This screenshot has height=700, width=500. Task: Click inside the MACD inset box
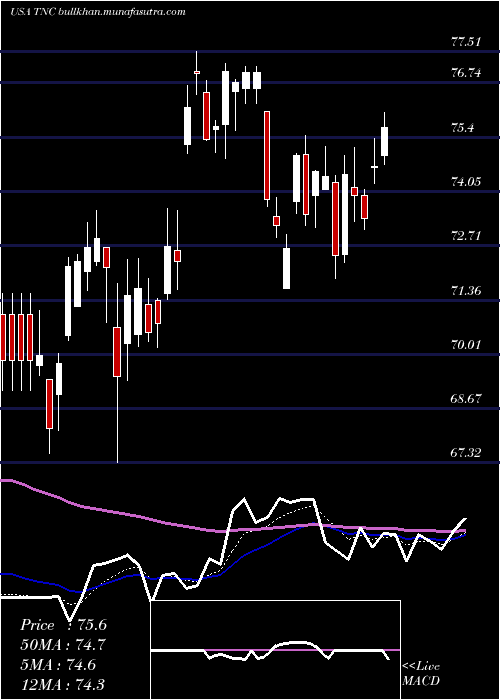pos(275,650)
